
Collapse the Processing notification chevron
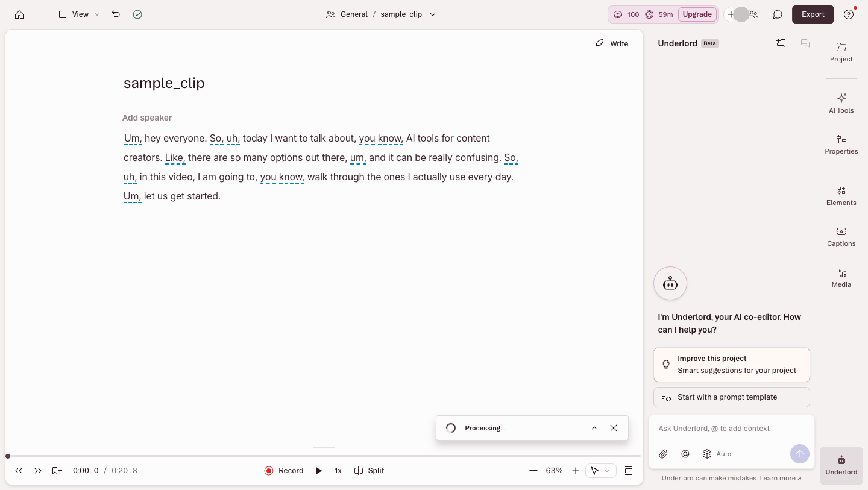pos(594,428)
